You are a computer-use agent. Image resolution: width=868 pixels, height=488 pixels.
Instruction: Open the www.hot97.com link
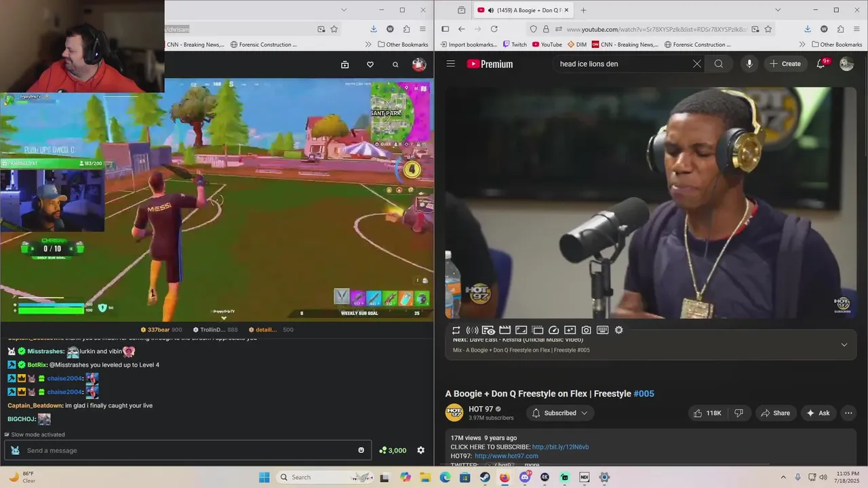[x=507, y=456]
